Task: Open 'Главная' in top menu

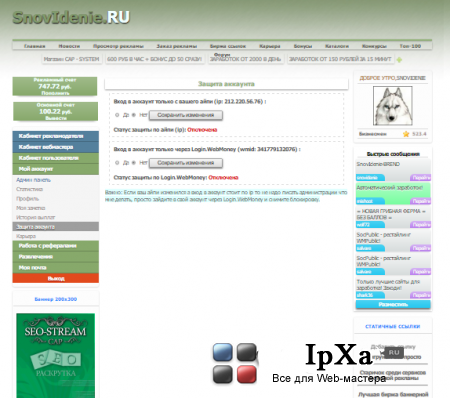Action: 35,46
